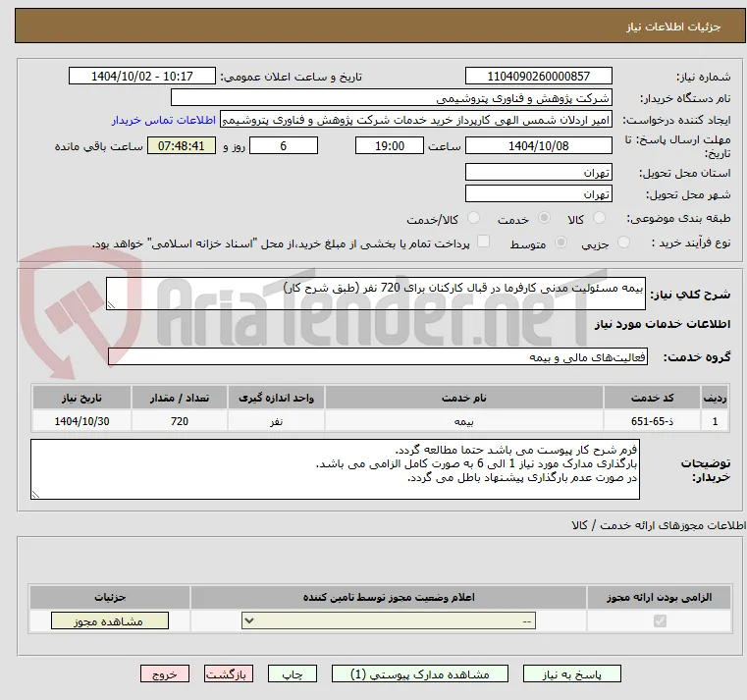The image size is (747, 700).
Task: Click the quantity 720 cell
Action: 180,421
